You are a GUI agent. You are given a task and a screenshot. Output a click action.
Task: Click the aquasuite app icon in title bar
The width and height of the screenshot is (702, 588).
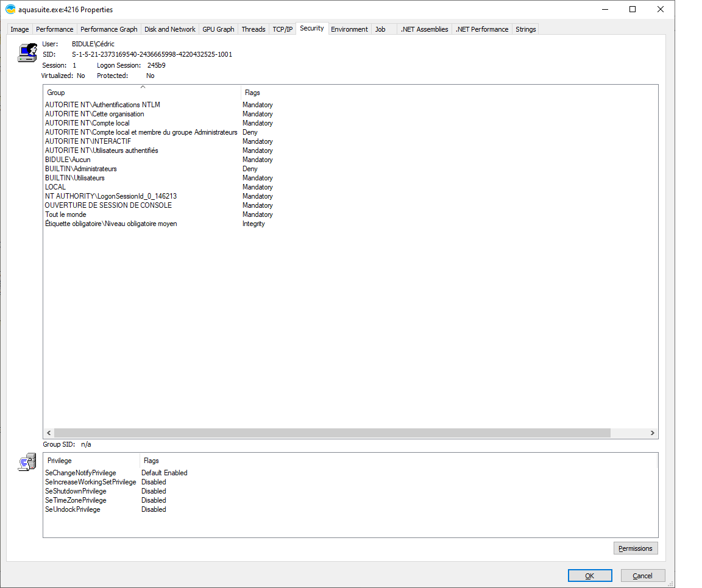click(10, 9)
